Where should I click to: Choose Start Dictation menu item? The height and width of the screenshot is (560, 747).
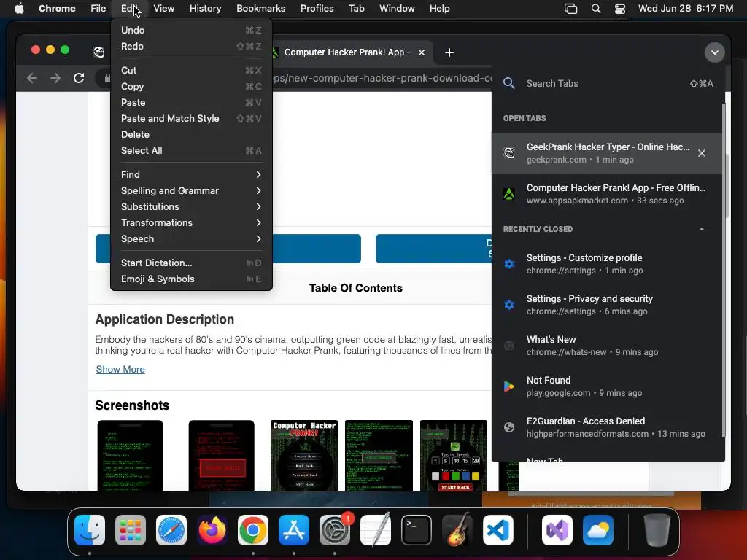191,262
